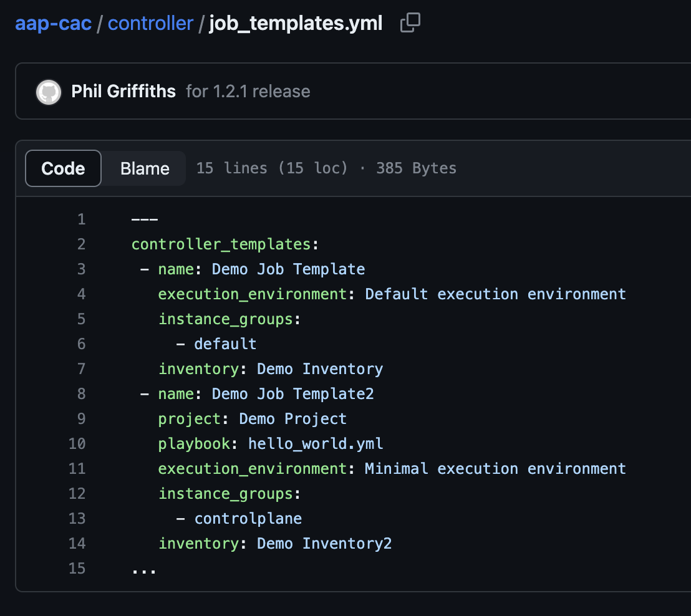Click the "Demo Inventory2" inventory value
The width and height of the screenshot is (691, 616).
(x=324, y=544)
